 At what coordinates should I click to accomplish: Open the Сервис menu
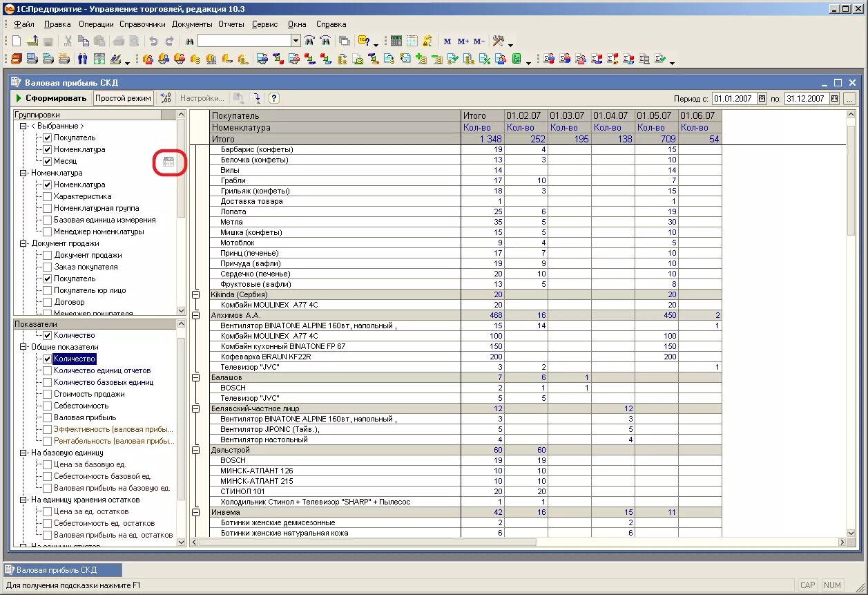265,24
